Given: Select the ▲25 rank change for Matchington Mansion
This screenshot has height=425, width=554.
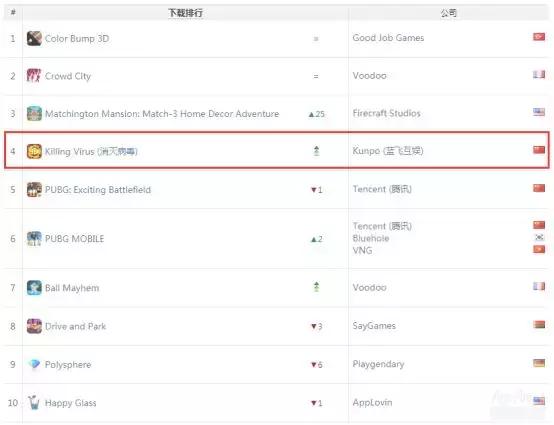Looking at the screenshot, I should click(x=316, y=114).
